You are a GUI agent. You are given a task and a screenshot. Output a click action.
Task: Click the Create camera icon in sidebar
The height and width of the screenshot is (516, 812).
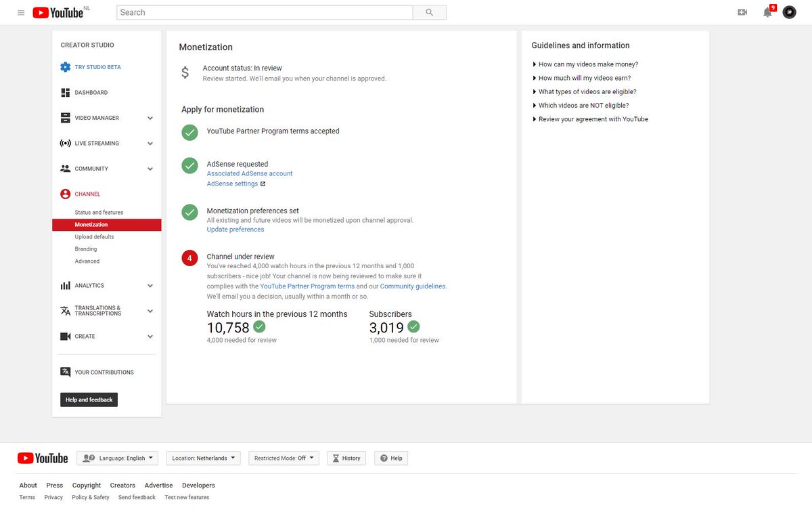[65, 337]
